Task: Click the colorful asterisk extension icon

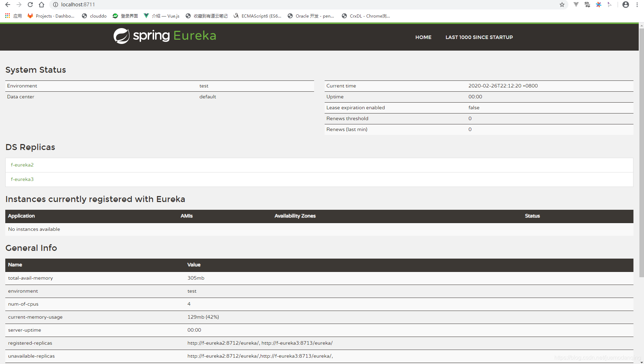Action: (598, 5)
